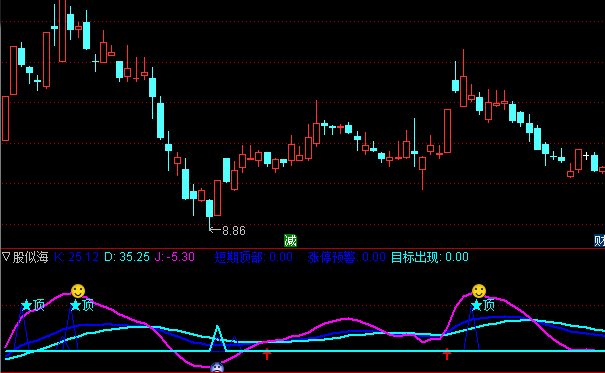Click the blue sad face icon at bottom

click(x=217, y=367)
